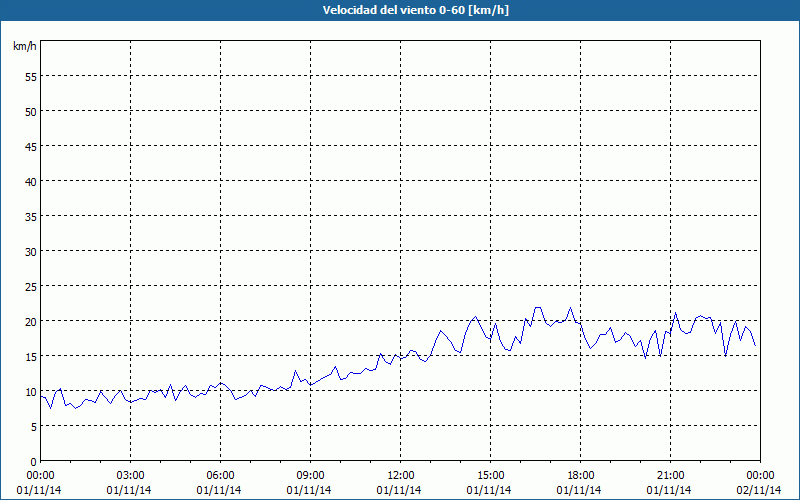Click the y-axis value 20
800x500 pixels.
pos(31,321)
